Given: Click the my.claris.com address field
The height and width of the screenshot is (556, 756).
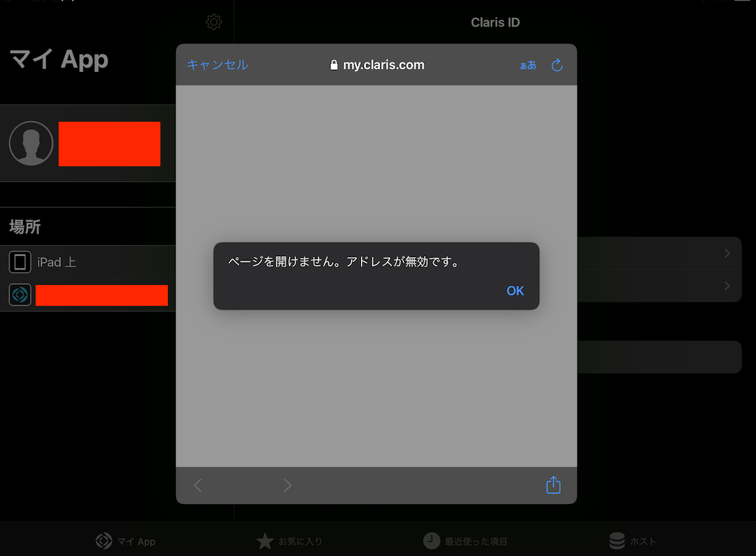Looking at the screenshot, I should (x=377, y=65).
